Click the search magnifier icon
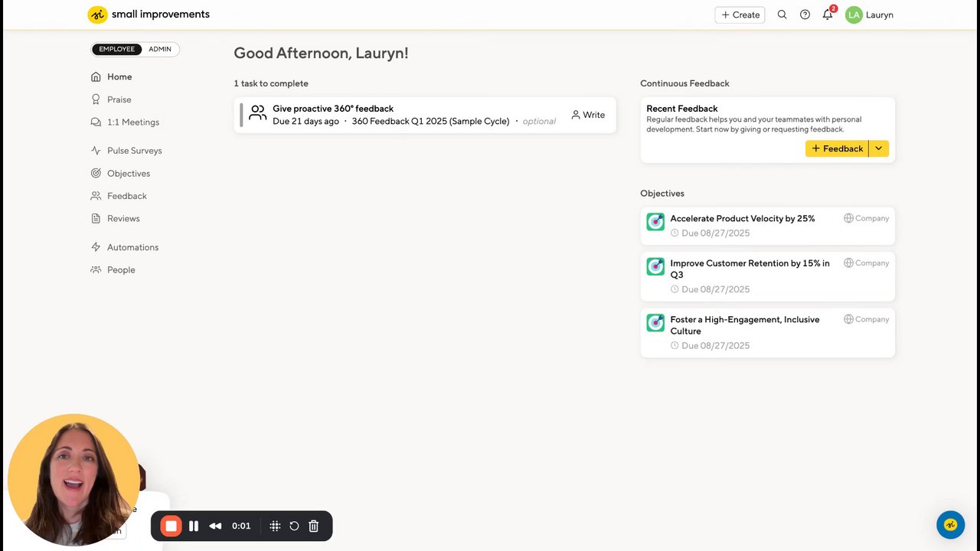Viewport: 980px width, 551px height. (782, 15)
